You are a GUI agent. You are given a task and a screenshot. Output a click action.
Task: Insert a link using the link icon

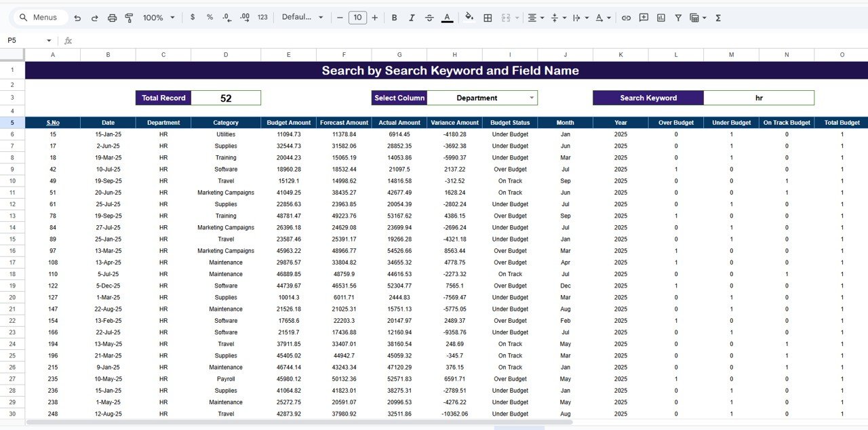pos(626,18)
